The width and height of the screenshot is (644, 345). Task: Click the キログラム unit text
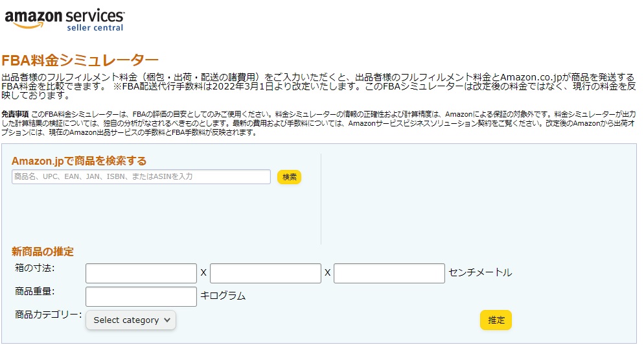coord(223,296)
